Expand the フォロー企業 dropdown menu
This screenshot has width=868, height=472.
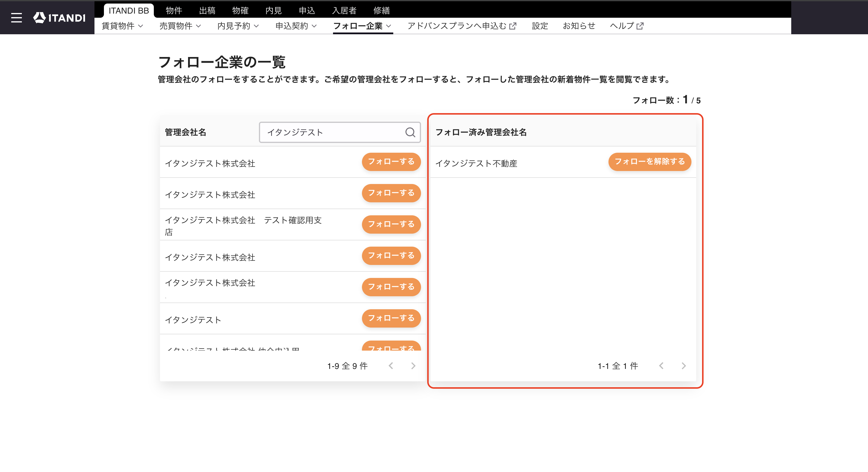click(362, 26)
